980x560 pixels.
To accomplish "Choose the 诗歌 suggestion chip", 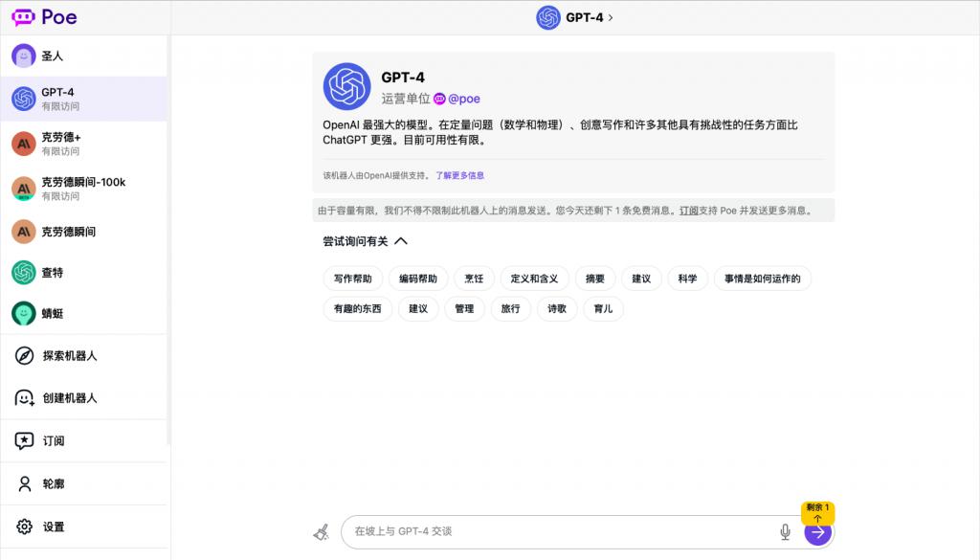I will (x=557, y=309).
